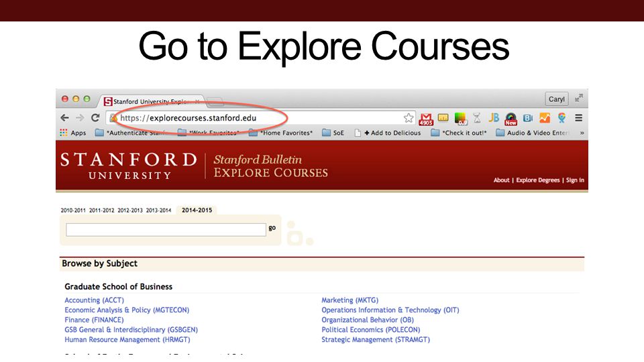The height and width of the screenshot is (362, 644).
Task: Click the round extension icon labeled New
Action: click(511, 119)
